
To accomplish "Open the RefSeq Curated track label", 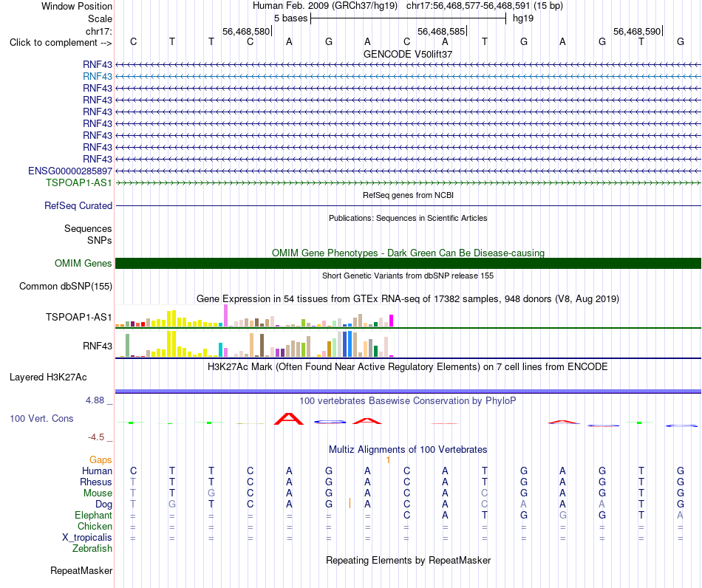I will pos(78,206).
